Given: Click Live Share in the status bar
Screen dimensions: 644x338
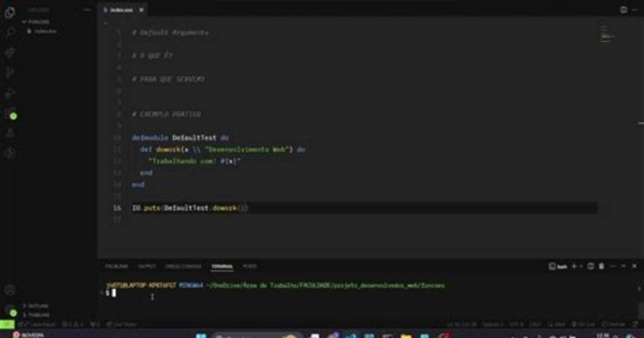Looking at the screenshot, I should [x=121, y=325].
